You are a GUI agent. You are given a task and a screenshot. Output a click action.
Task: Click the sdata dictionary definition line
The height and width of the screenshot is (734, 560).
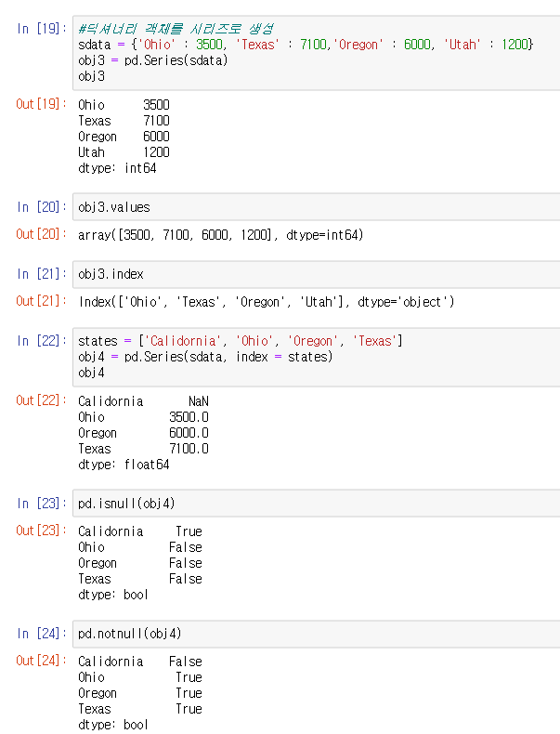[x=306, y=45]
